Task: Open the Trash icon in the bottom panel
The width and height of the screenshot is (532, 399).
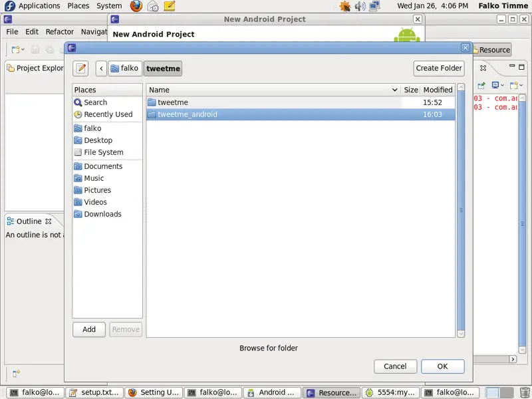Action: tap(525, 392)
